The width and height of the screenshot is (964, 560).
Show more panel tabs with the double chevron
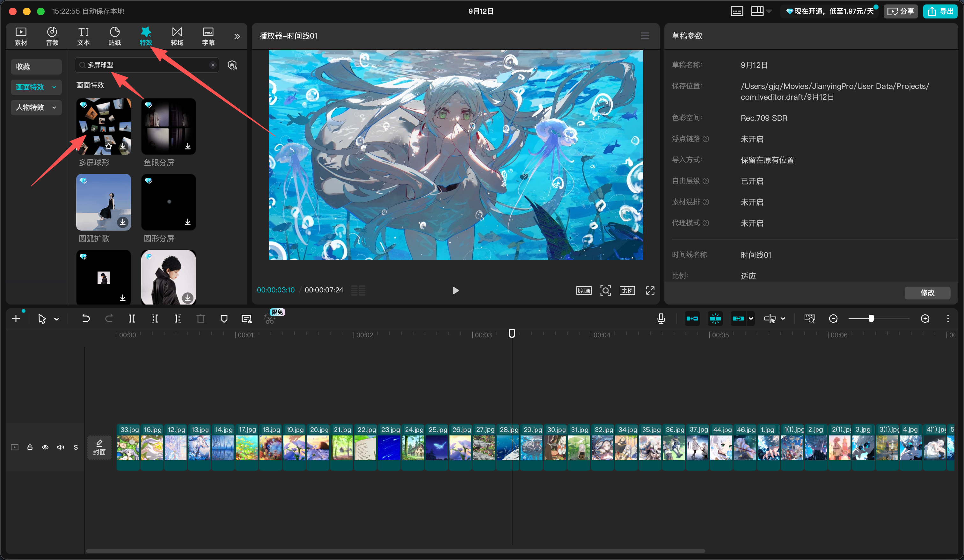237,36
